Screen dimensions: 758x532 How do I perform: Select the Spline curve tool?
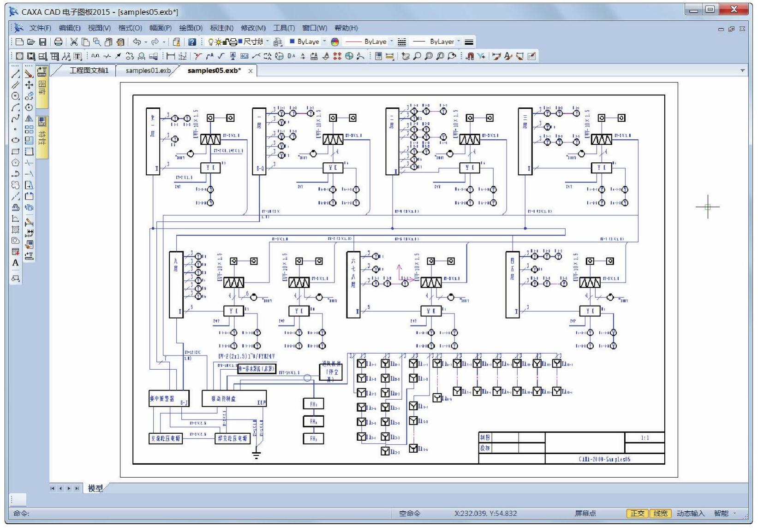click(x=15, y=118)
